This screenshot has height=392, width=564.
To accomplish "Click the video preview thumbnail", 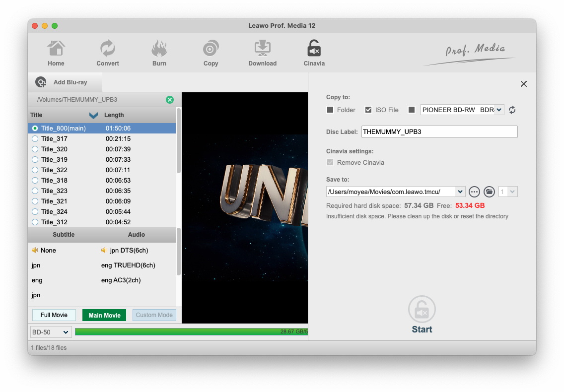I will [x=245, y=208].
